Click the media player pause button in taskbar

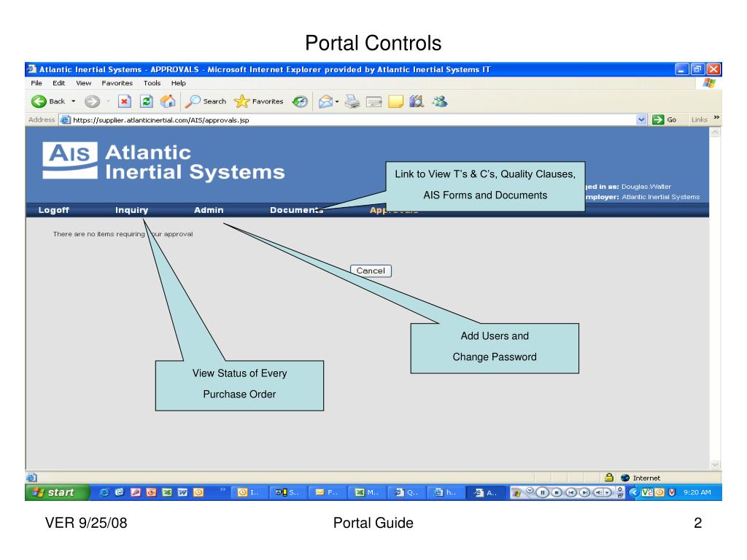[x=542, y=493]
